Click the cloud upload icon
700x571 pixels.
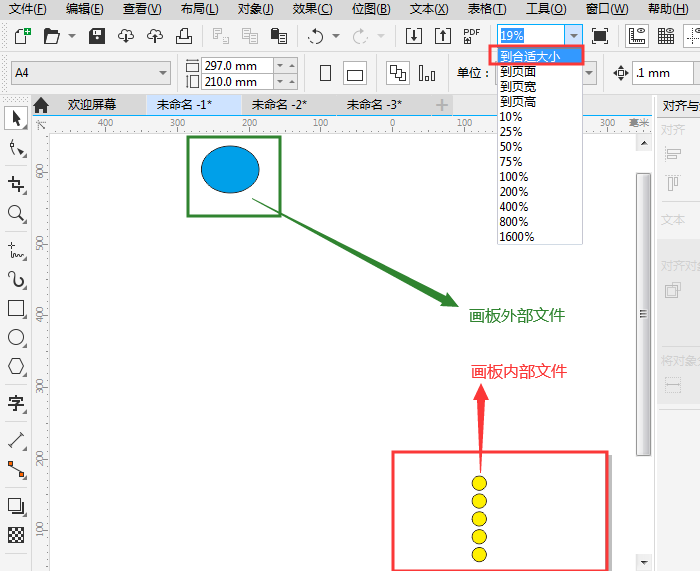(x=155, y=36)
